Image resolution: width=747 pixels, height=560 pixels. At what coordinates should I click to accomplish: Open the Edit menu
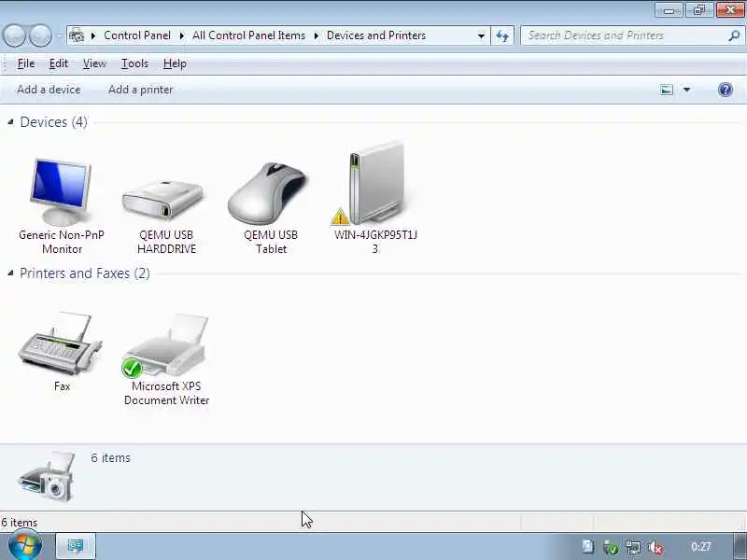point(59,63)
